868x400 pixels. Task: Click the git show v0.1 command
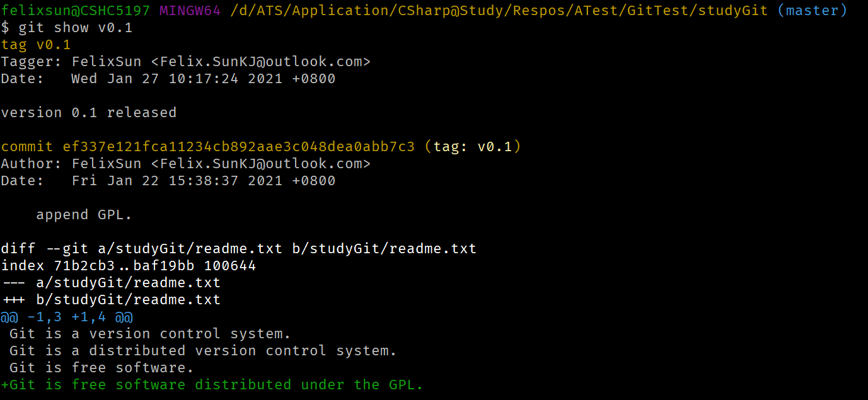[75, 28]
